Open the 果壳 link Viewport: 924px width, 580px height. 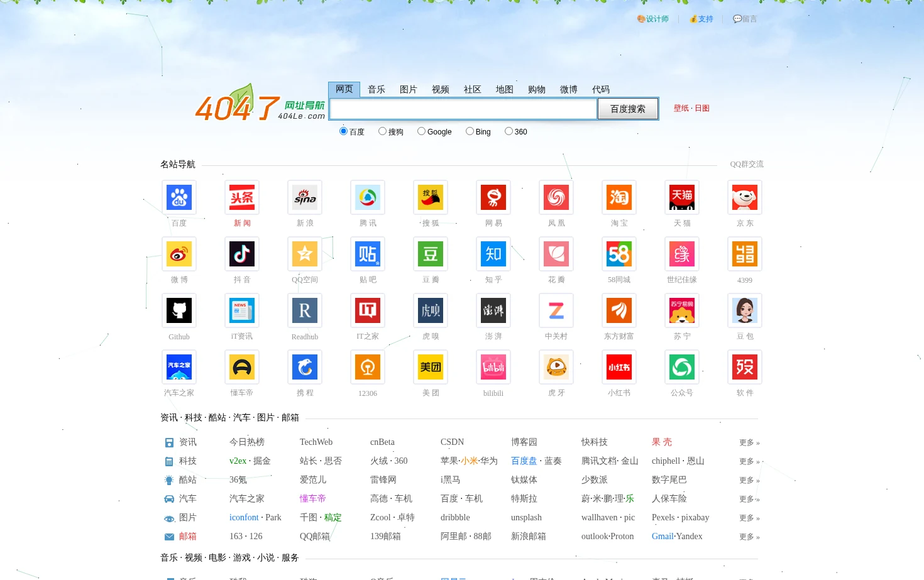pyautogui.click(x=662, y=442)
